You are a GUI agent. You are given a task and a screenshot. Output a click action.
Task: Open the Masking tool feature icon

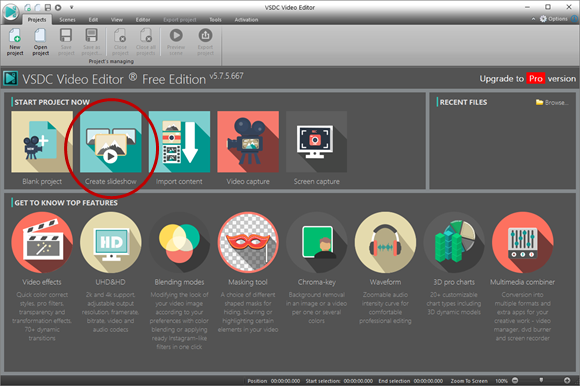(248, 243)
